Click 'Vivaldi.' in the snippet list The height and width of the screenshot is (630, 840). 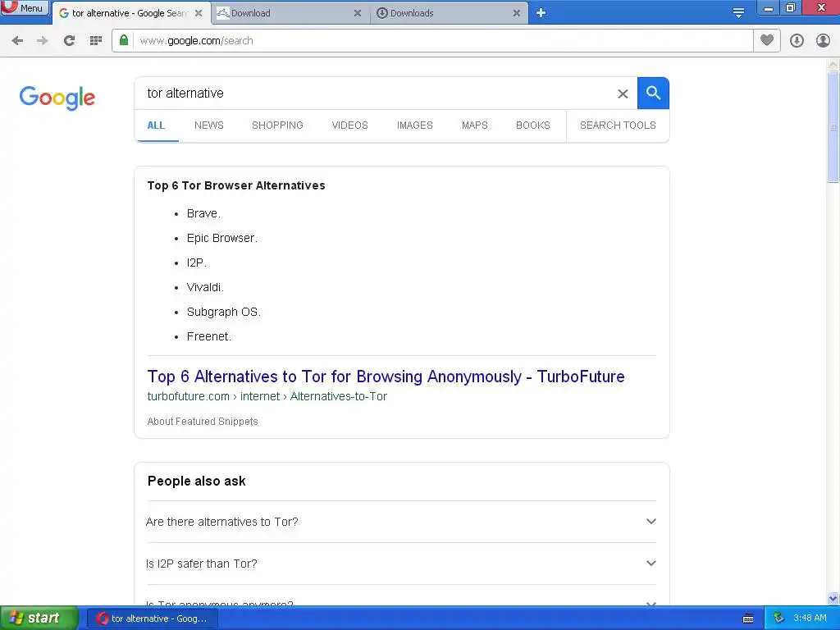(x=205, y=287)
